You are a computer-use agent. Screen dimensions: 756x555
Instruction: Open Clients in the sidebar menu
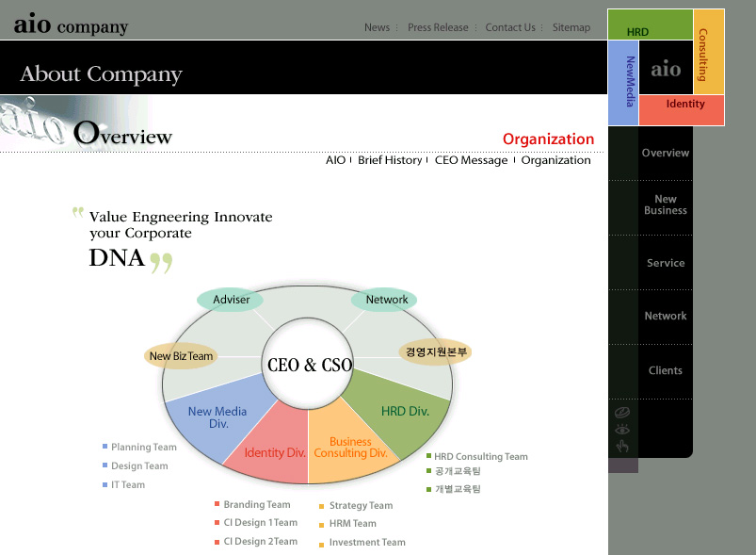pos(666,370)
